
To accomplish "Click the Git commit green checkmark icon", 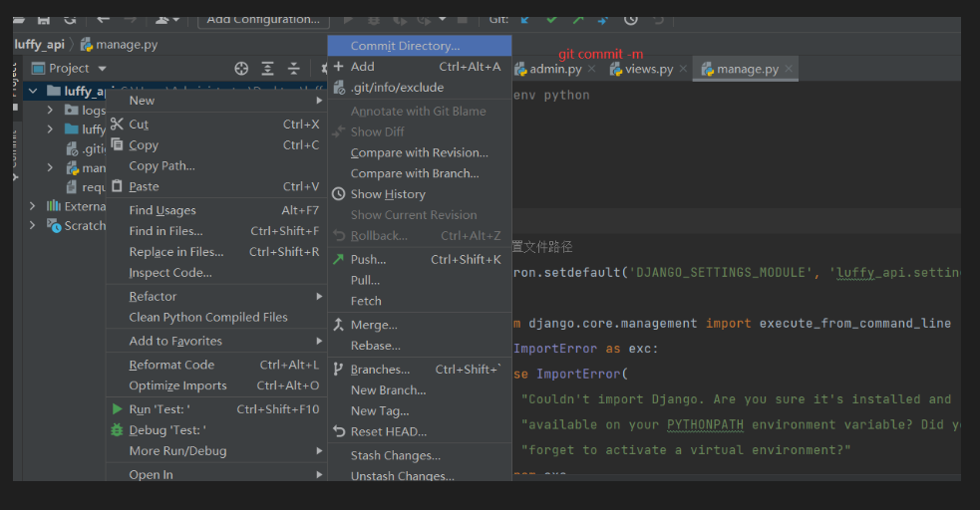I will 551,19.
